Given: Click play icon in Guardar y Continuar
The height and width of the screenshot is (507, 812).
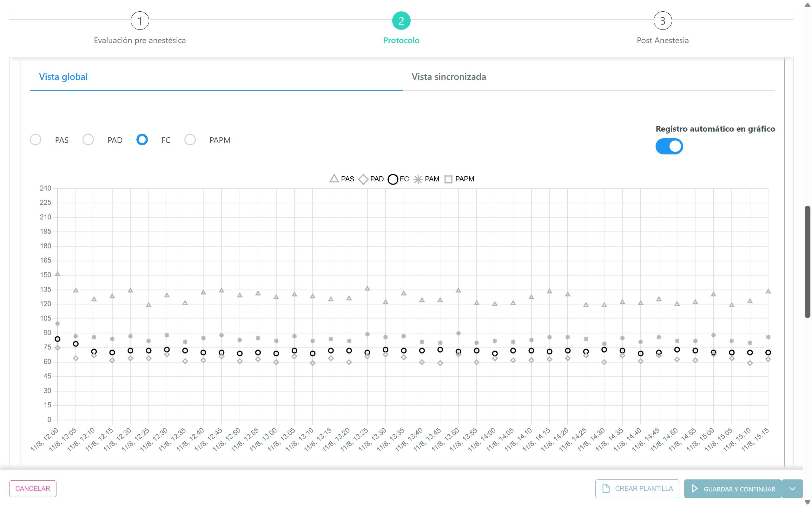Looking at the screenshot, I should tap(695, 489).
